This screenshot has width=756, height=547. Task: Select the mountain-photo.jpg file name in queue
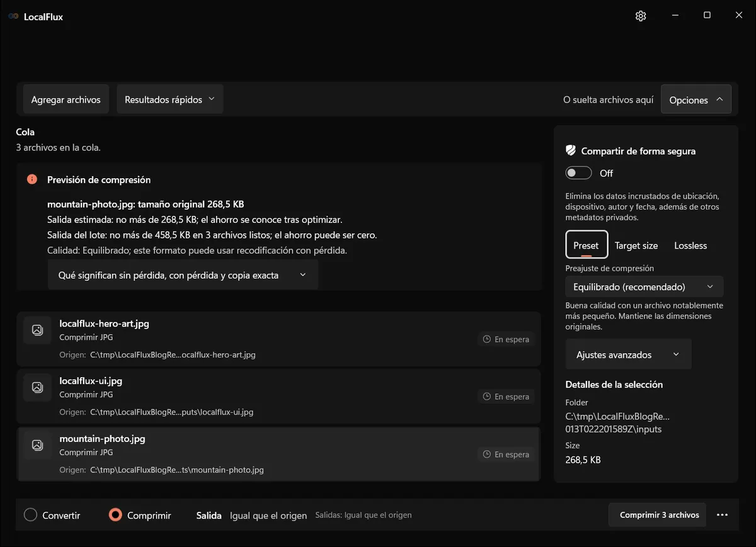pyautogui.click(x=102, y=438)
